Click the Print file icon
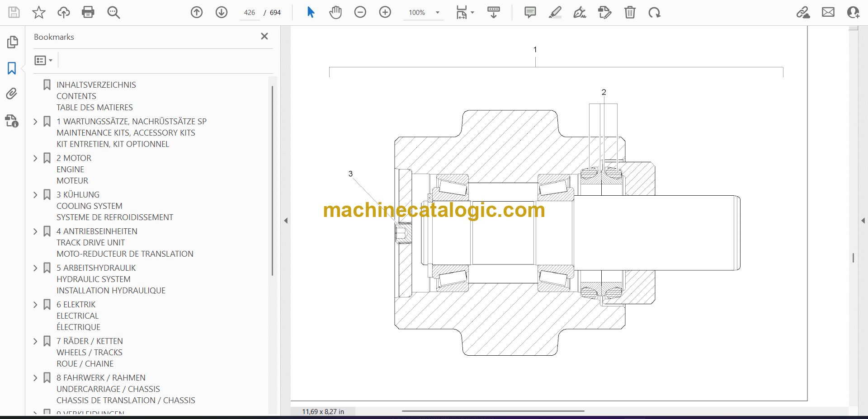 click(x=88, y=12)
